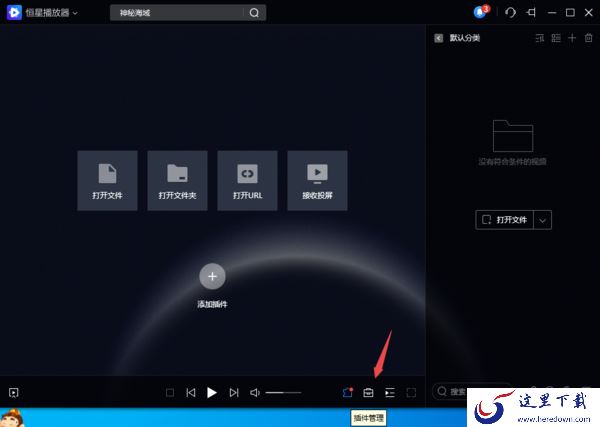
Task: Click the 接收投屏 tile
Action: 318,181
